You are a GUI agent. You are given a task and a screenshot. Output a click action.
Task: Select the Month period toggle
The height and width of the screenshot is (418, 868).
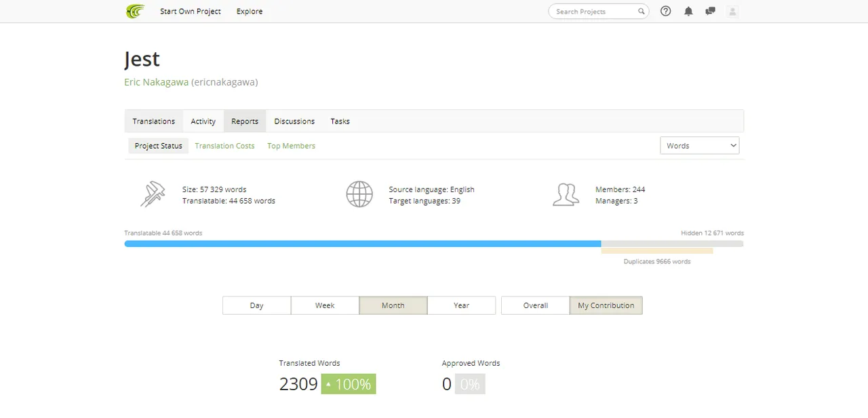pyautogui.click(x=393, y=305)
